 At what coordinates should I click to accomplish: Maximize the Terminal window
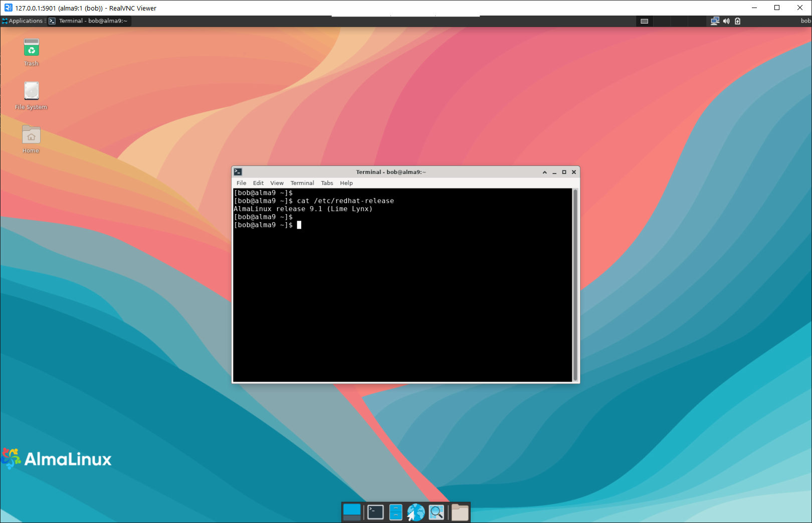pyautogui.click(x=564, y=172)
